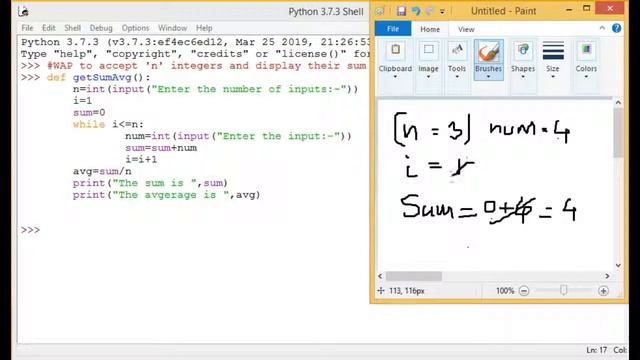640x360 pixels.
Task: Click the 'while i<=n:' code line
Action: click(x=108, y=124)
